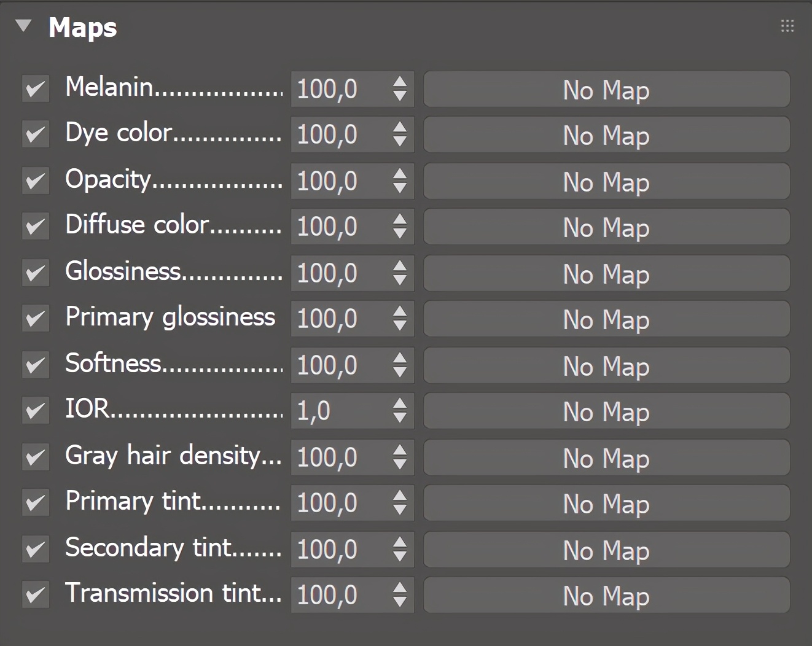812x646 pixels.
Task: Click the Maps panel grip dots icon
Action: click(787, 26)
